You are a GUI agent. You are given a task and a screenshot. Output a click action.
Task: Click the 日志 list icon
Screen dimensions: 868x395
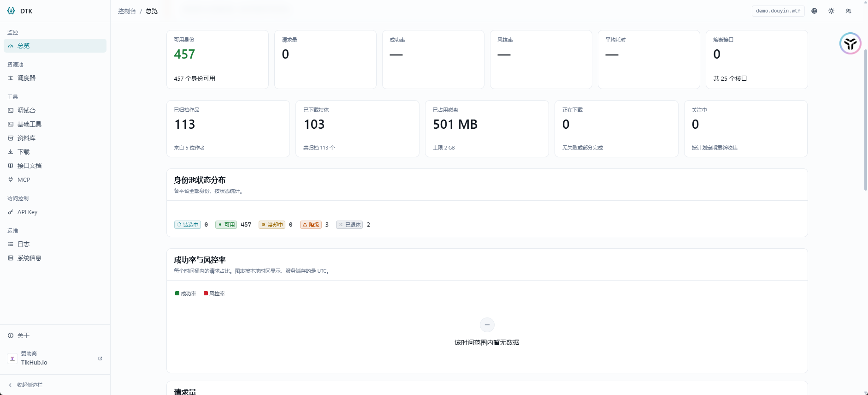coord(11,244)
